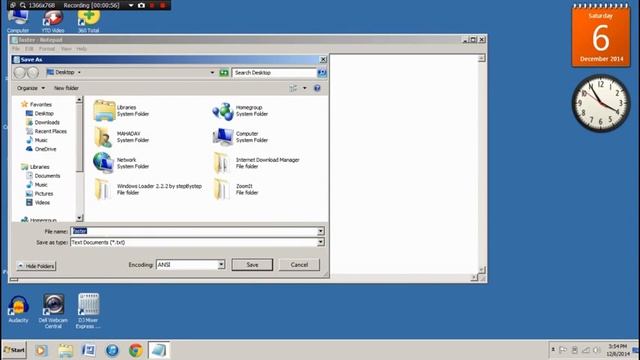Open the YTD Video desktop shortcut
Screen dimensions: 640x360
(53, 22)
